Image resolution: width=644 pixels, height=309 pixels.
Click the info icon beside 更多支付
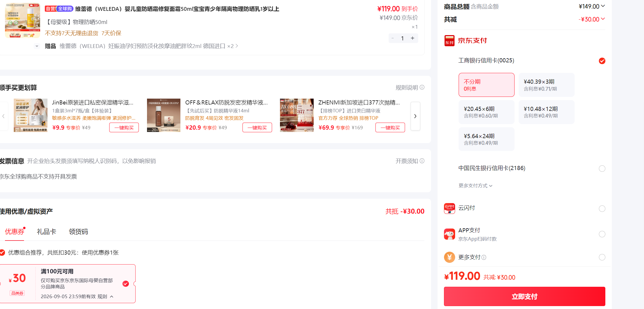(484, 257)
